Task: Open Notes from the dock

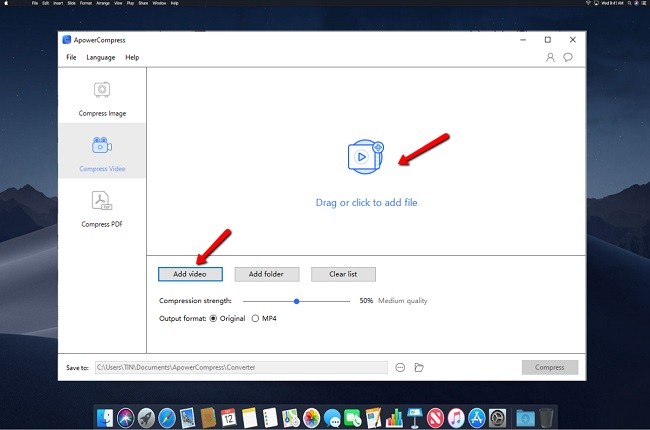Action: (250, 418)
